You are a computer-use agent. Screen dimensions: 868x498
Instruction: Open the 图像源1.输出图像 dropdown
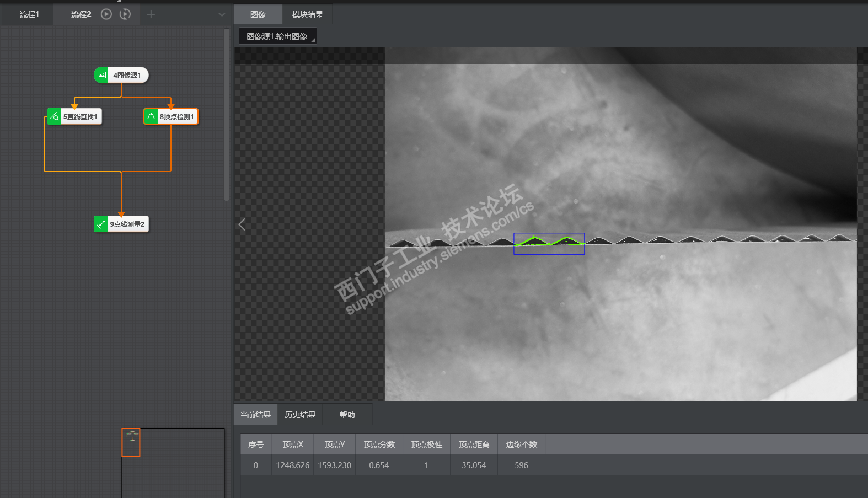pyautogui.click(x=278, y=36)
